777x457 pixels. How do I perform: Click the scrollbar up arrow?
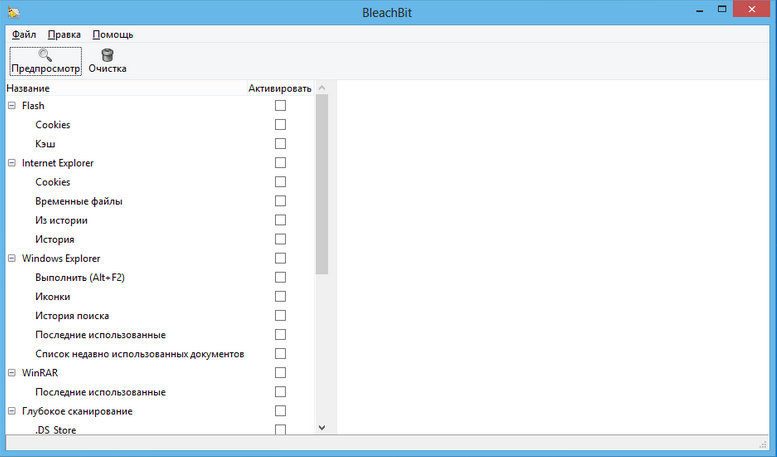[322, 88]
